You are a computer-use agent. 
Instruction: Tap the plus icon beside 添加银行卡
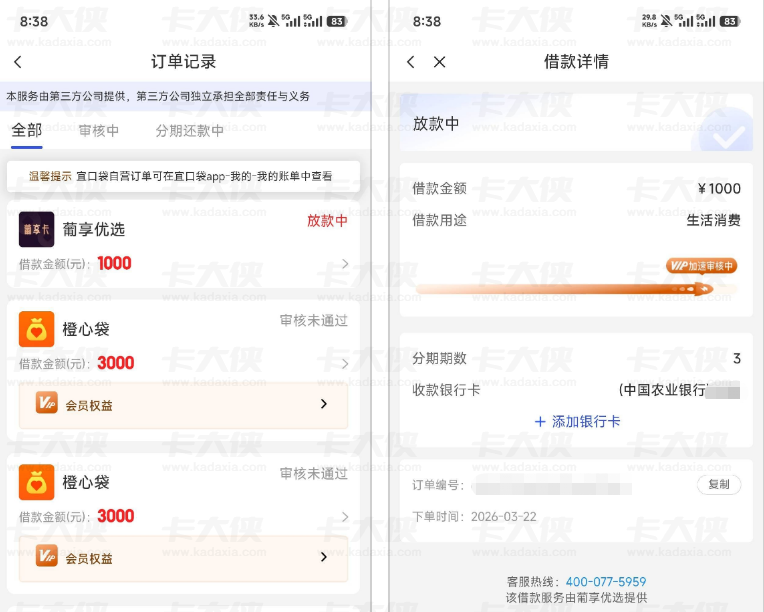click(540, 421)
